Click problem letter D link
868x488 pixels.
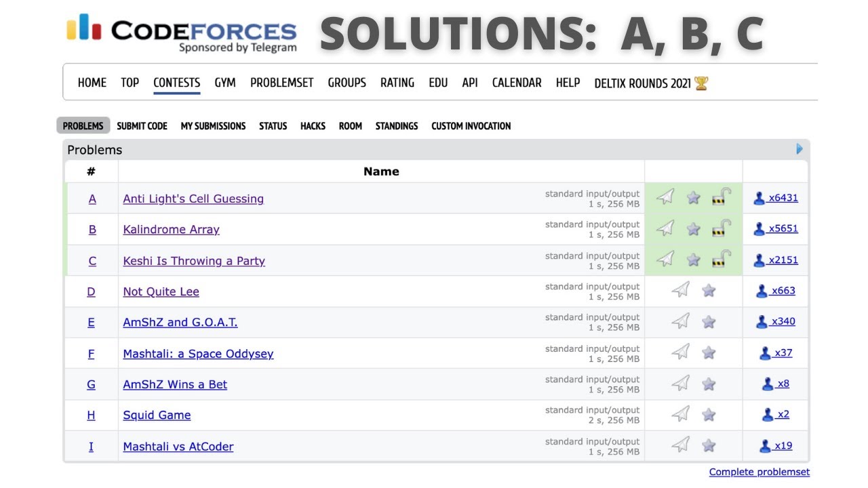tap(91, 291)
